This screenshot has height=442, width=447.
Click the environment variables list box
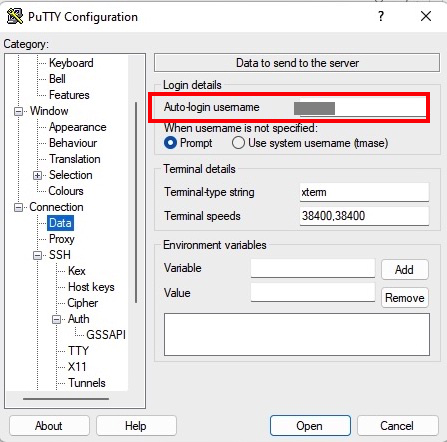pos(297,334)
